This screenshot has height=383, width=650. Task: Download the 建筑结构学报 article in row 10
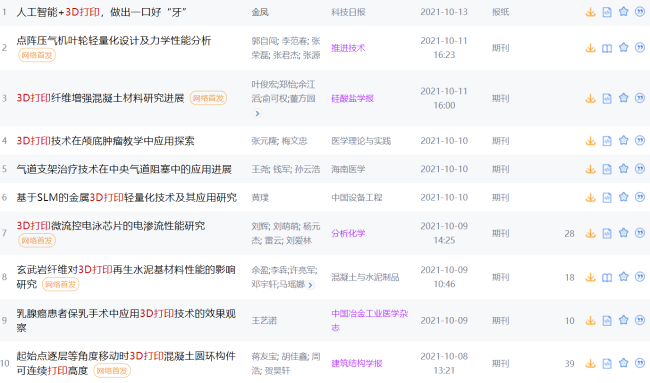click(590, 364)
